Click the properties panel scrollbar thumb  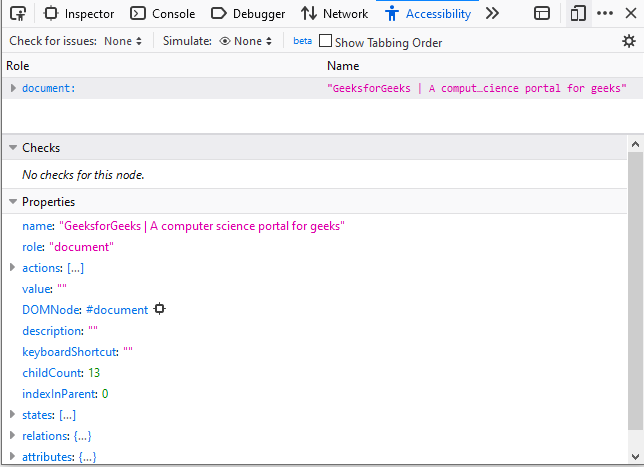click(x=635, y=291)
